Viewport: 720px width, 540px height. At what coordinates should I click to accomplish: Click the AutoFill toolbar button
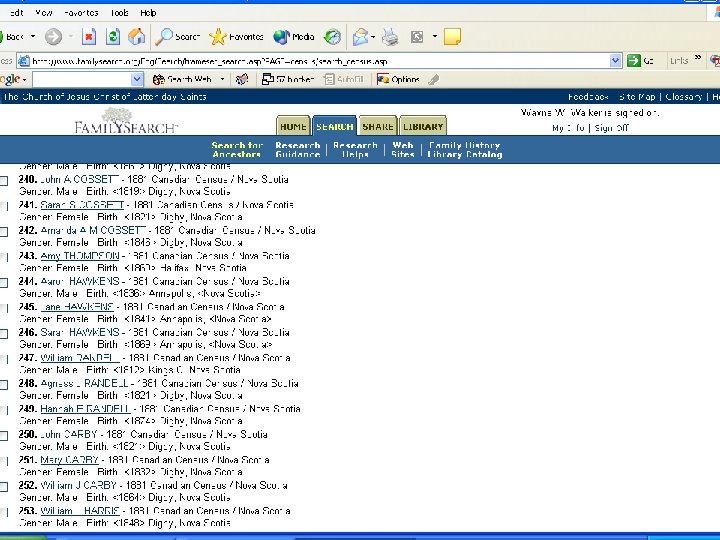[x=344, y=79]
